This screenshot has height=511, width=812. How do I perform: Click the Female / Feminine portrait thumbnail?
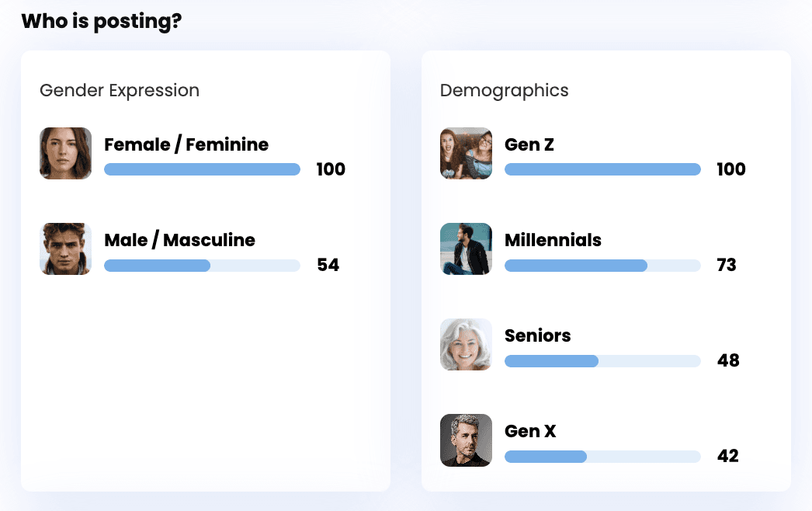[65, 154]
